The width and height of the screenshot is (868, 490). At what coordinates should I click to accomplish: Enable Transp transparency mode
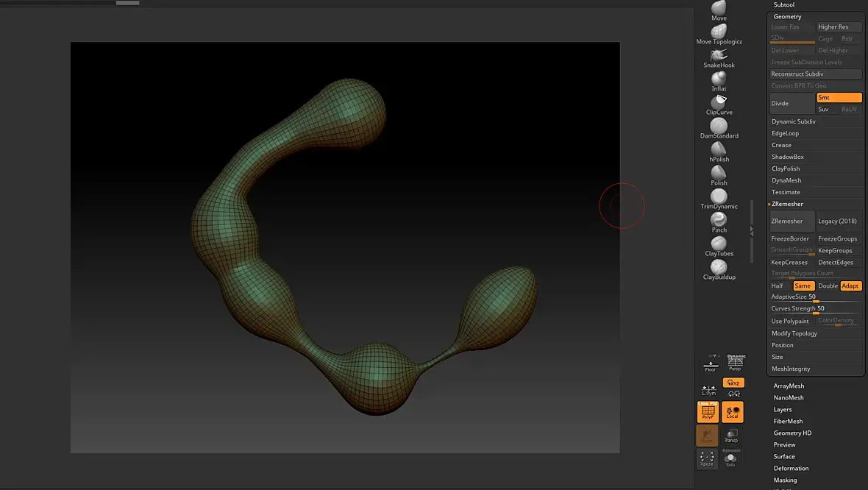731,436
